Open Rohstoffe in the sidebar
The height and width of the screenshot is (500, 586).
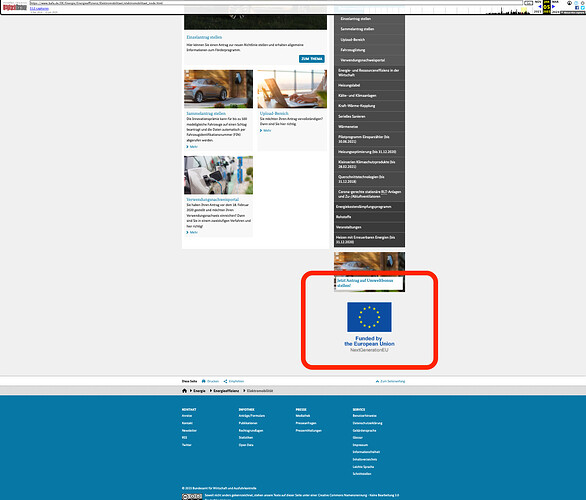tap(369, 217)
